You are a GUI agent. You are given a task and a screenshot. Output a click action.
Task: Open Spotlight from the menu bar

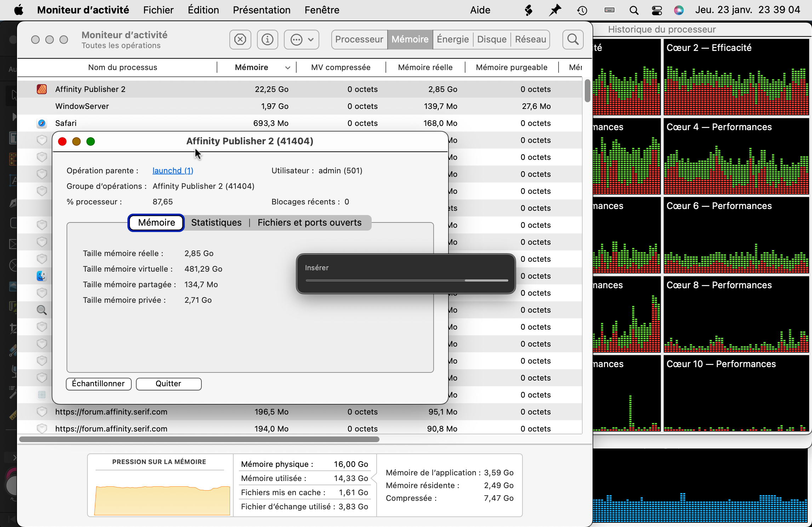pyautogui.click(x=634, y=10)
